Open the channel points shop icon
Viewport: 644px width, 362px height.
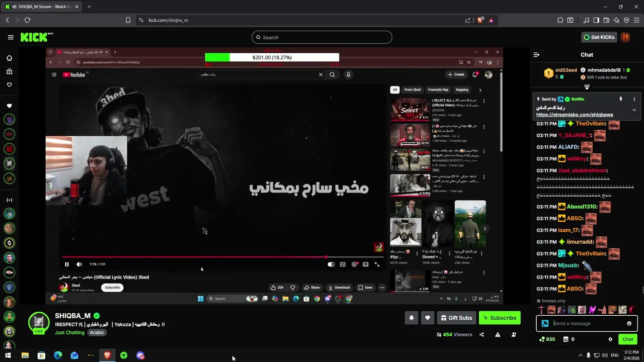pos(566,339)
